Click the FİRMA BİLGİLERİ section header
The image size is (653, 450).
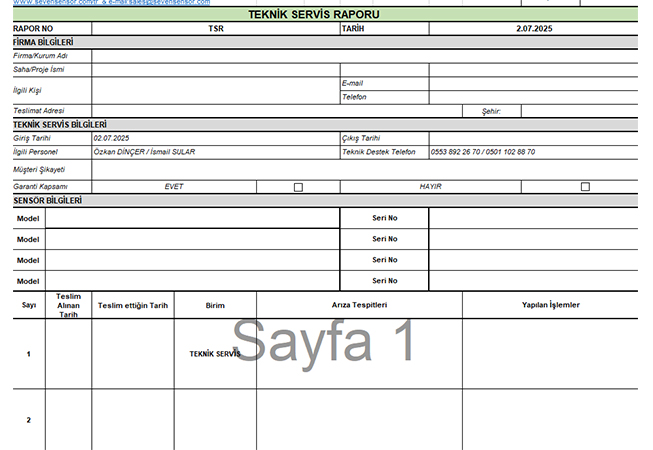point(325,42)
